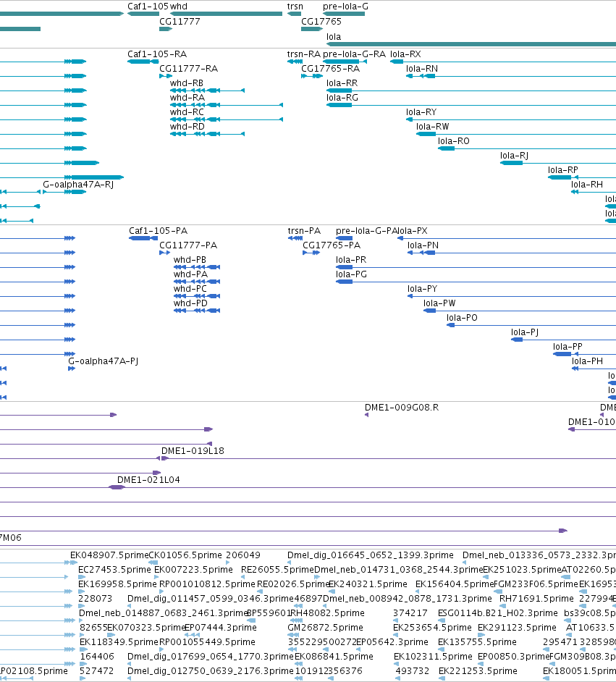Click the lola-PY protein label
The image size is (616, 682).
422,288
